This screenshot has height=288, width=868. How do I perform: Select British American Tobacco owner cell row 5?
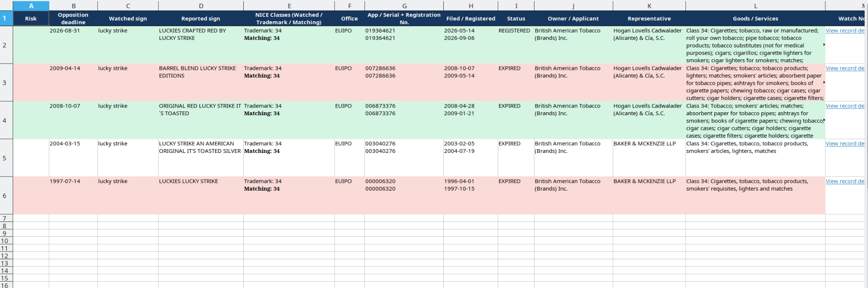pos(573,158)
